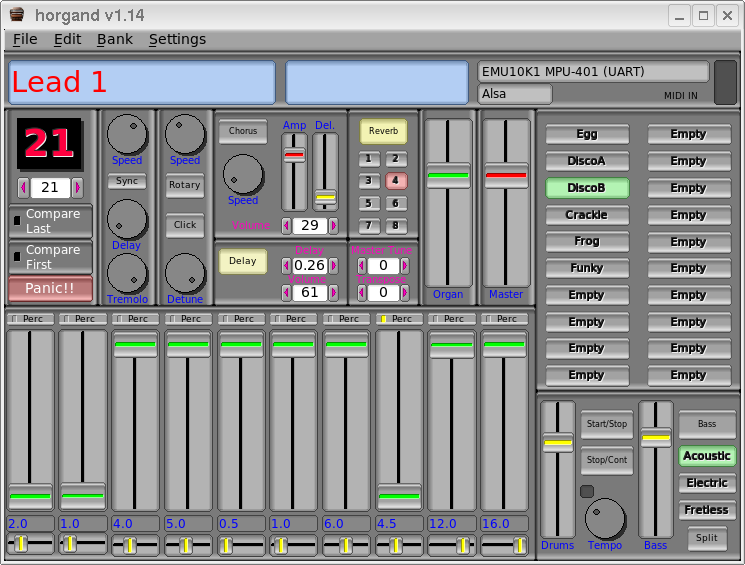The image size is (745, 565).
Task: Select reverb preset number 7
Action: (370, 225)
